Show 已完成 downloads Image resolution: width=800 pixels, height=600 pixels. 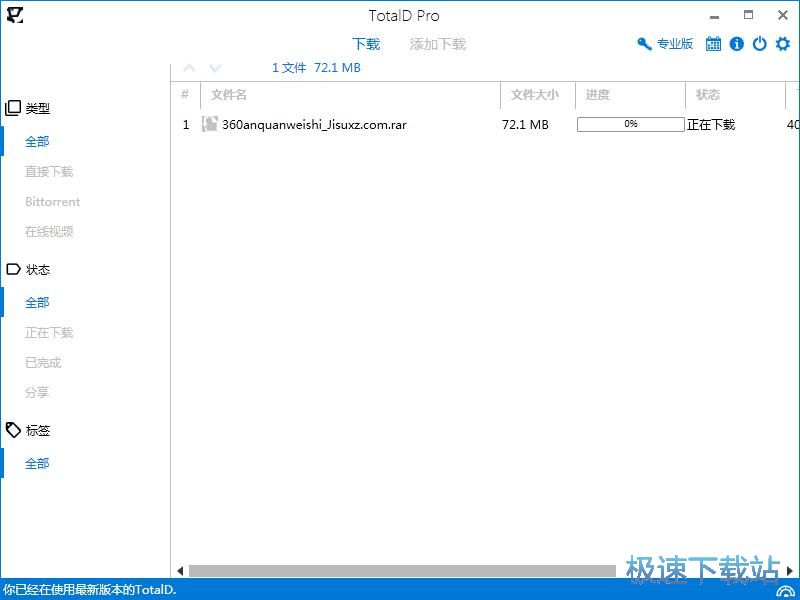[43, 363]
